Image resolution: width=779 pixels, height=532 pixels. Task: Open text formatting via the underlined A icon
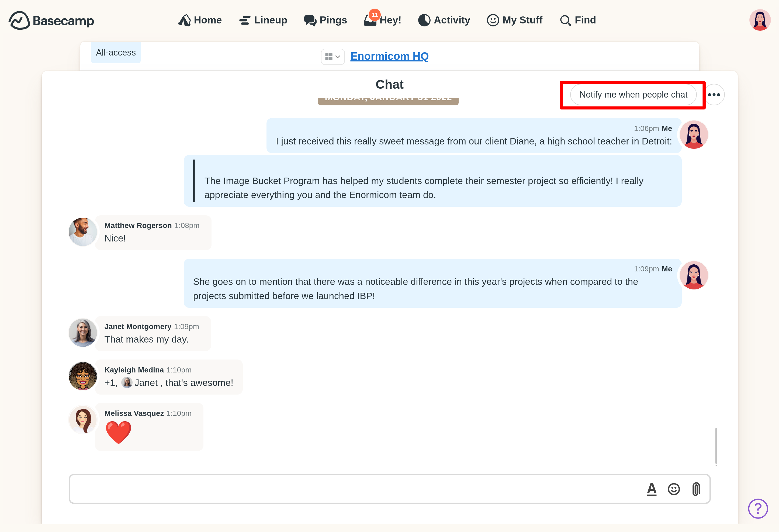(652, 489)
